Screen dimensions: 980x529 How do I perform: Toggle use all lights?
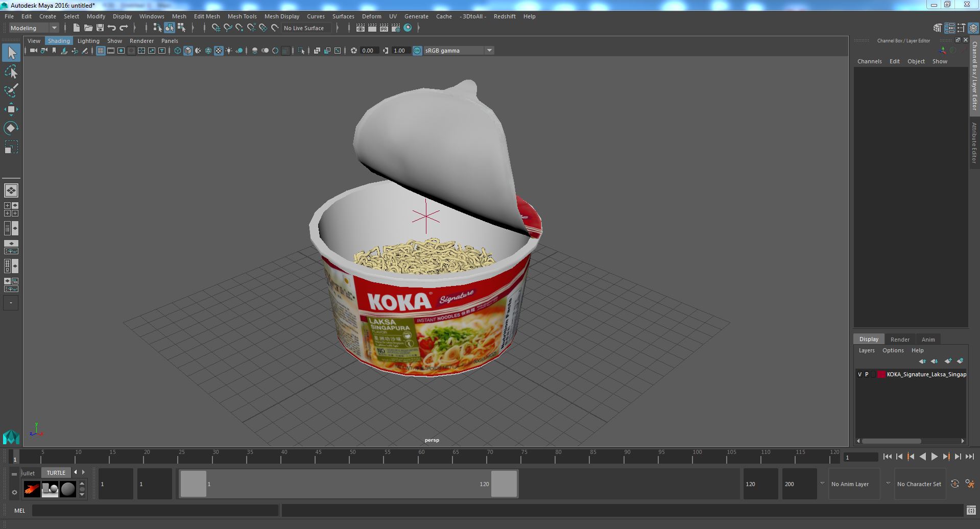[229, 51]
